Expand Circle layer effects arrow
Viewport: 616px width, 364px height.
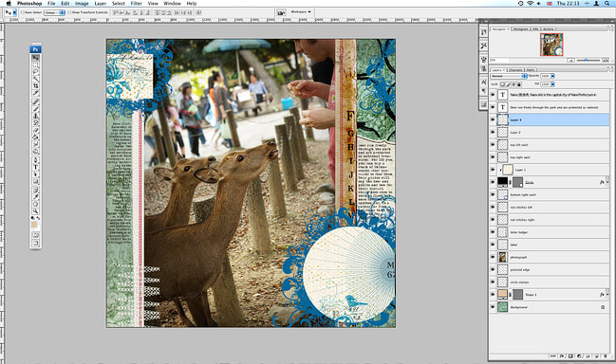coord(607,182)
